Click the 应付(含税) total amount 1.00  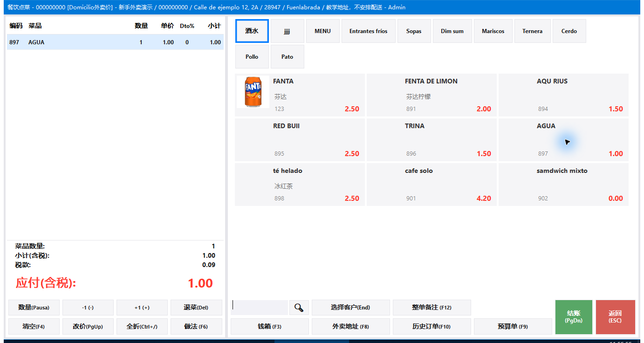coord(200,283)
